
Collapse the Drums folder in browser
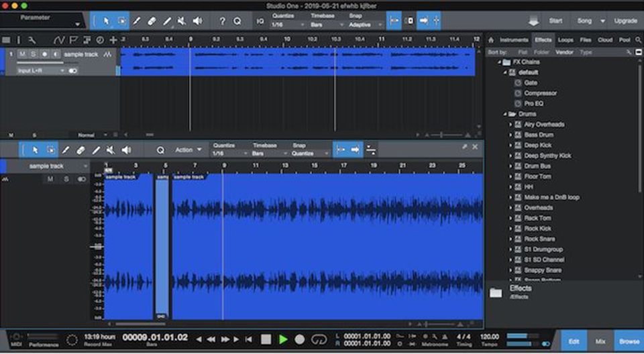(x=504, y=114)
